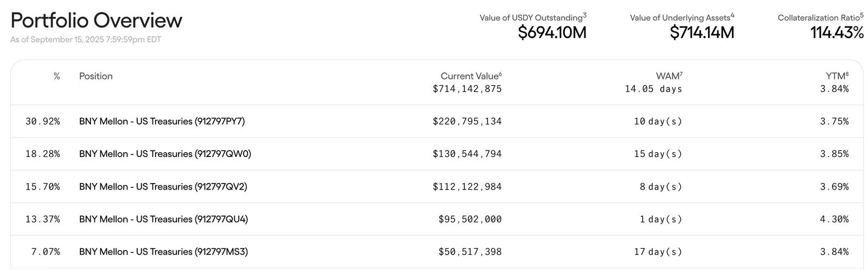Image resolution: width=868 pixels, height=270 pixels.
Task: Click the % column header
Action: click(56, 76)
